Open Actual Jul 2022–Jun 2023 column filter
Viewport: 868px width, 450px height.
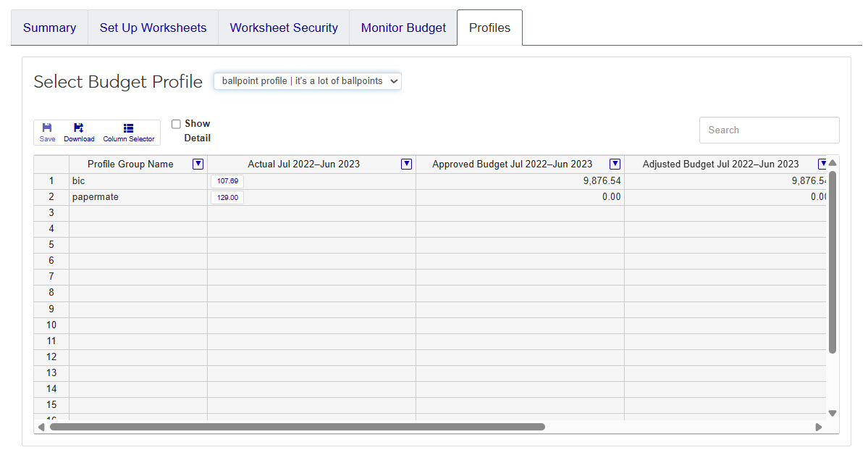[406, 164]
